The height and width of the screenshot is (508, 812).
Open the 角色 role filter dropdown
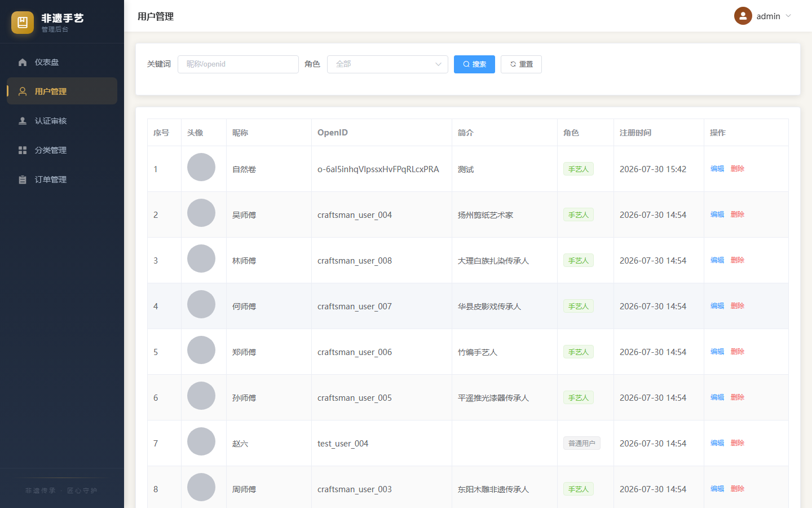pos(387,64)
